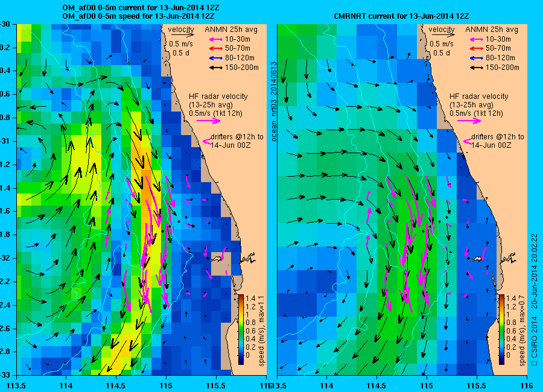Viewport: 543px width, 392px height.
Task: Click the speed color bar in the left map
Action: click(x=241, y=330)
